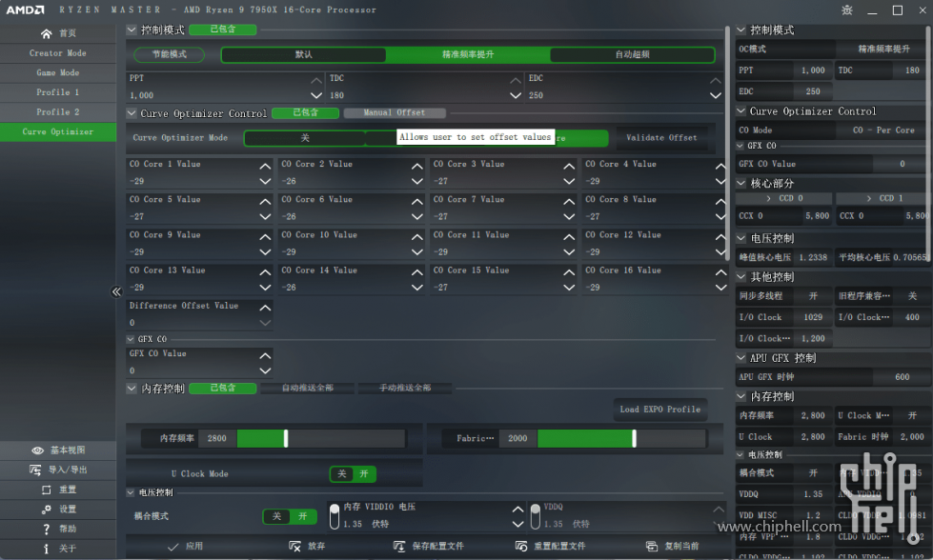Discard changes with 放弃
This screenshot has width=933, height=560.
click(307, 546)
